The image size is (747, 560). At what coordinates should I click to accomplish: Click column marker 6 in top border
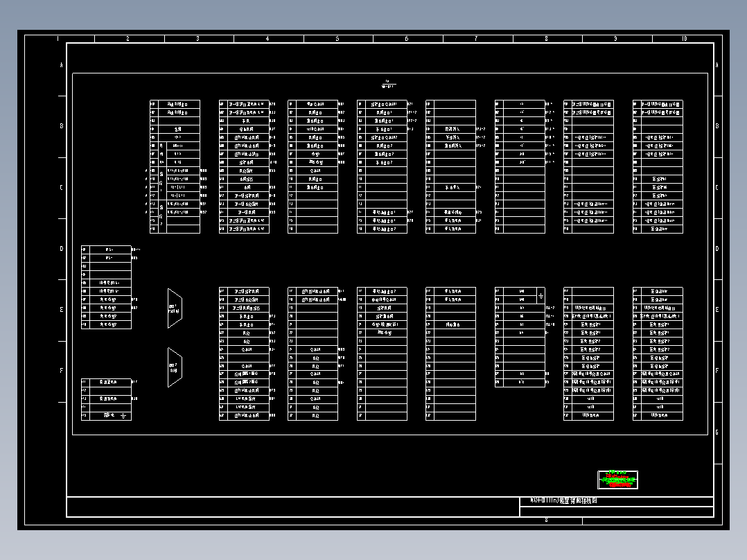tap(407, 39)
